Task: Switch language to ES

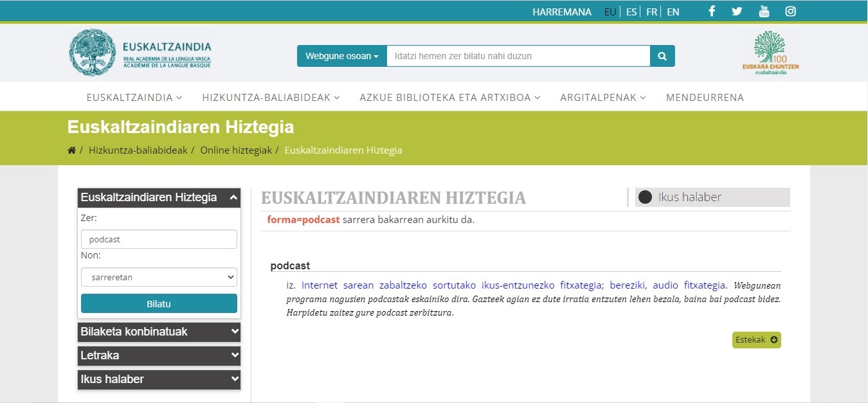Action: tap(631, 12)
